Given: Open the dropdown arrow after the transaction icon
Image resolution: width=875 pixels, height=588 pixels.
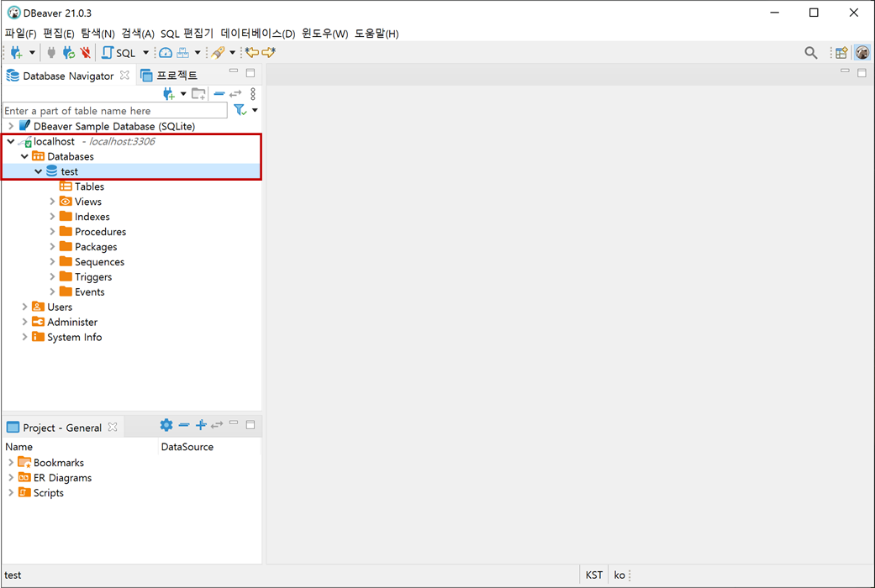Looking at the screenshot, I should (x=198, y=52).
